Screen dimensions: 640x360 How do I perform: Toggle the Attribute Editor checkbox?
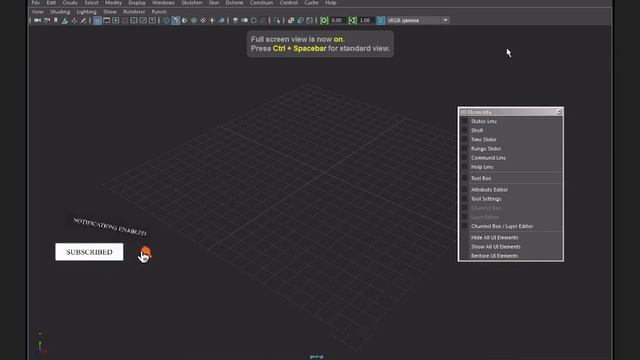[464, 190]
